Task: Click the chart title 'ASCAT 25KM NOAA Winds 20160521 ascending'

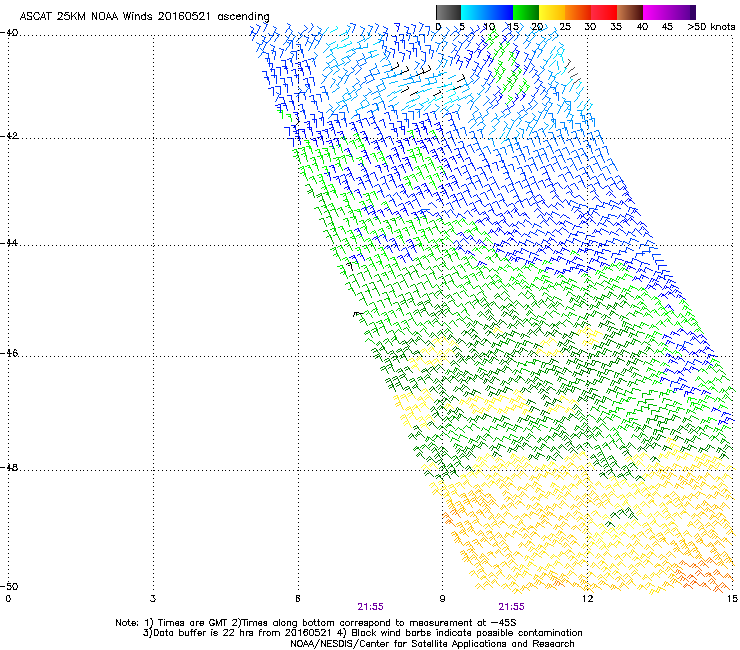Action: coord(144,17)
